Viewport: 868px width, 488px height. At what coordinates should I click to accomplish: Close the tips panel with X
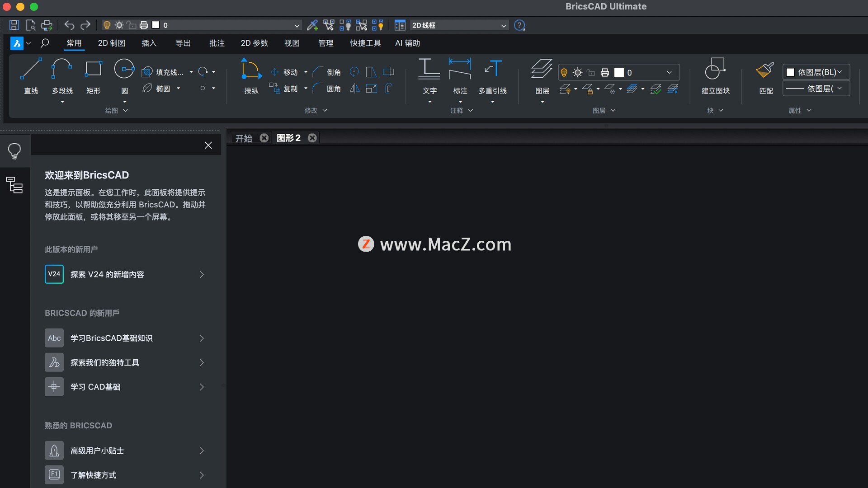(x=208, y=145)
